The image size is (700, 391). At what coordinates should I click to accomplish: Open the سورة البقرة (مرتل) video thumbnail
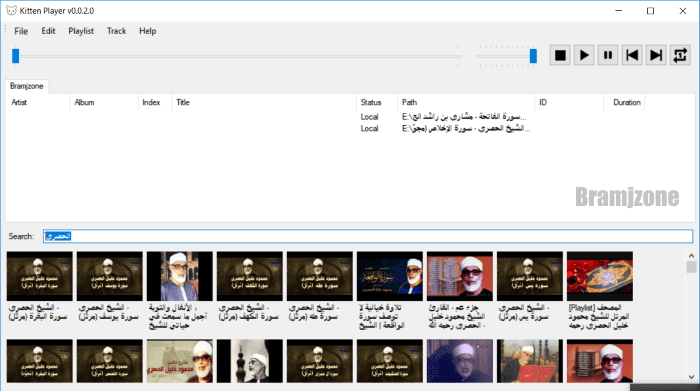[x=39, y=276]
